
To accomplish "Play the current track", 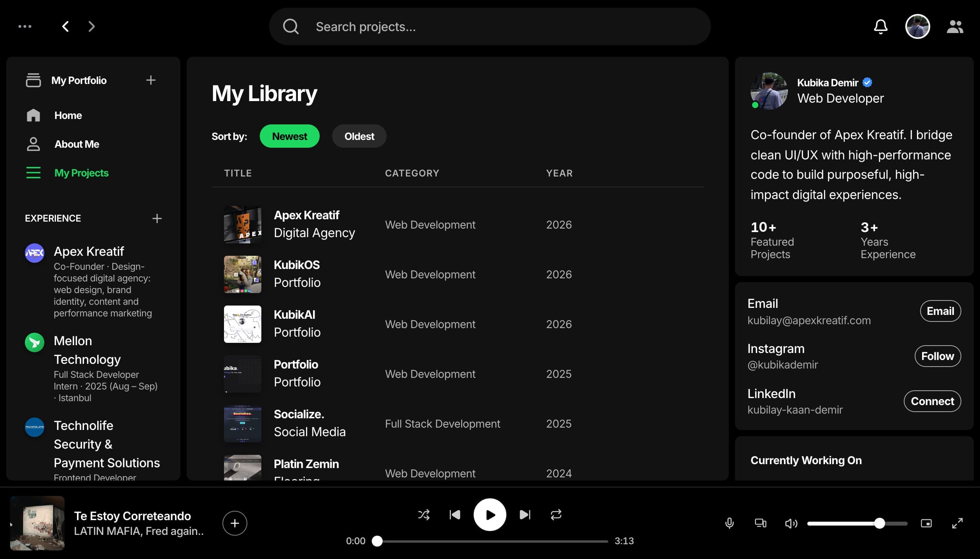I will [x=490, y=515].
